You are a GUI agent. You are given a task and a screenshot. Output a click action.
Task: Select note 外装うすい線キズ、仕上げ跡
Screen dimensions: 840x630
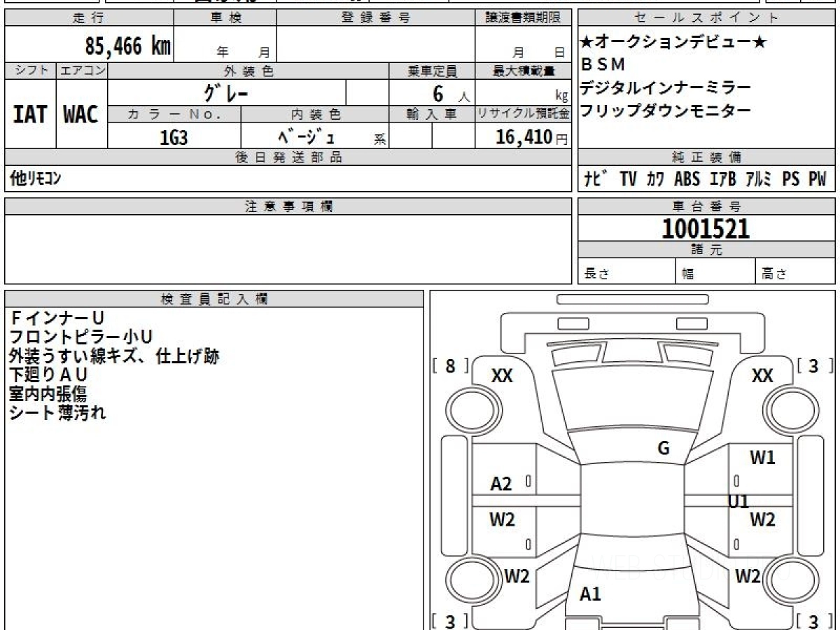point(114,356)
